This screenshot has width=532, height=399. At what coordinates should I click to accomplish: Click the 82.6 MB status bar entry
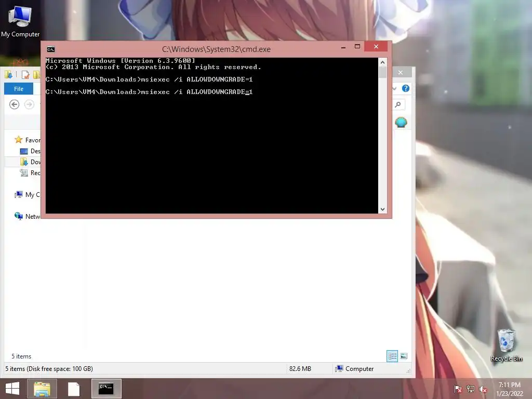(300, 369)
